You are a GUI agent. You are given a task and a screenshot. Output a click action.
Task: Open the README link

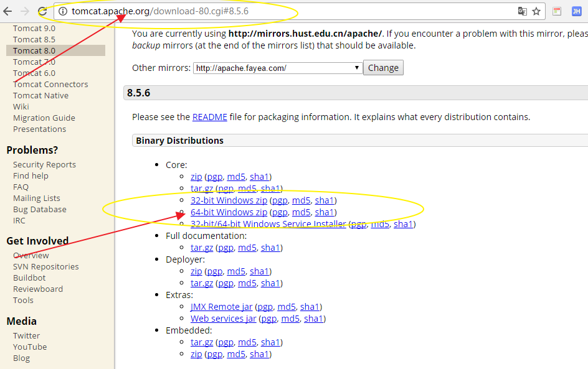pos(210,117)
